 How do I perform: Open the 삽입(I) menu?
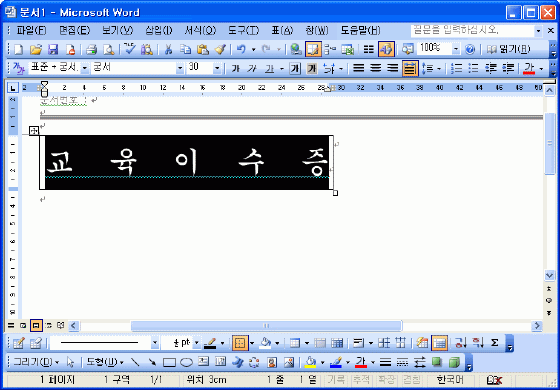coord(159,31)
